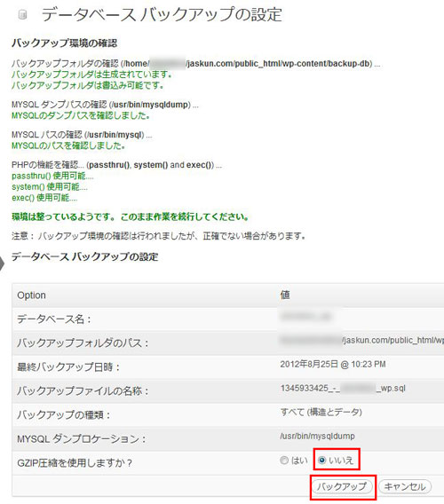Image resolution: width=444 pixels, height=504 pixels.
Task: Click the /usr/bin/mysqldump location value in table
Action: pyautogui.click(x=318, y=437)
